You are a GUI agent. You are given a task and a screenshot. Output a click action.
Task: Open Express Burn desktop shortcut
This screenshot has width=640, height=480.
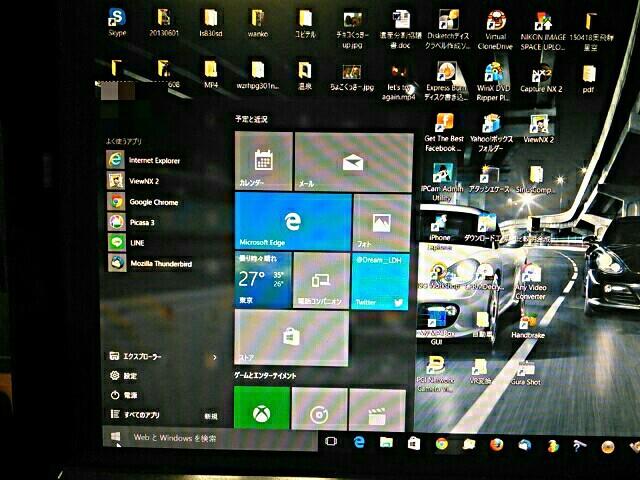tap(446, 81)
